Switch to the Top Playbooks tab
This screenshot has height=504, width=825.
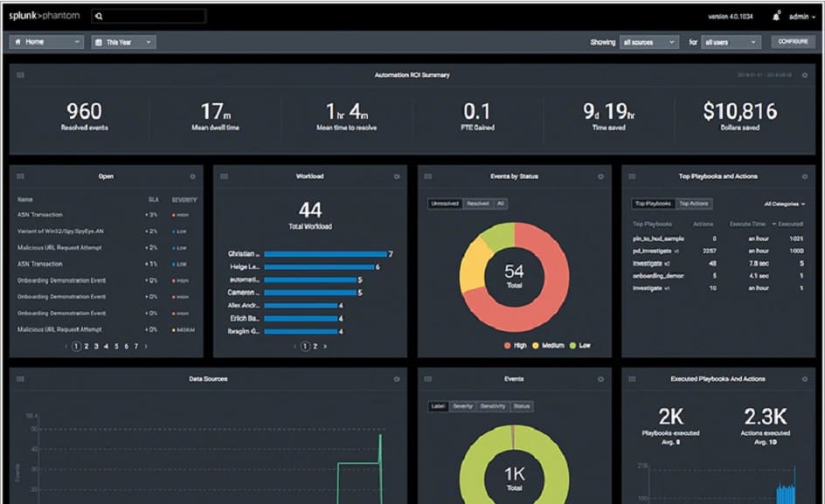click(x=653, y=204)
